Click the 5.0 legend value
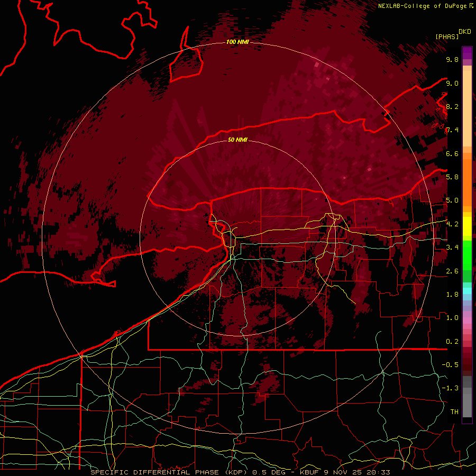Image resolution: width=476 pixels, height=476 pixels. (x=452, y=200)
